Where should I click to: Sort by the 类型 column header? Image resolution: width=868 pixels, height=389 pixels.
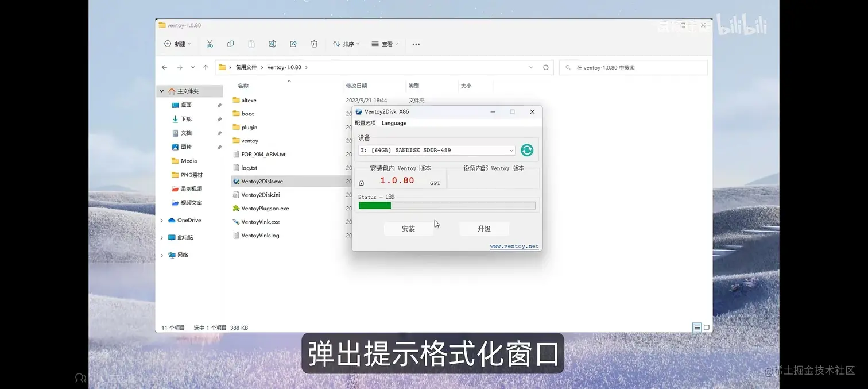point(414,86)
